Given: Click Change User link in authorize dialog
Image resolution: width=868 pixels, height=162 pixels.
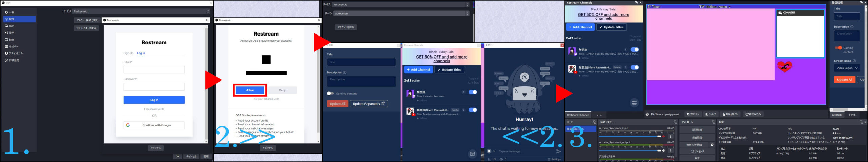Looking at the screenshot, I should click(272, 99).
